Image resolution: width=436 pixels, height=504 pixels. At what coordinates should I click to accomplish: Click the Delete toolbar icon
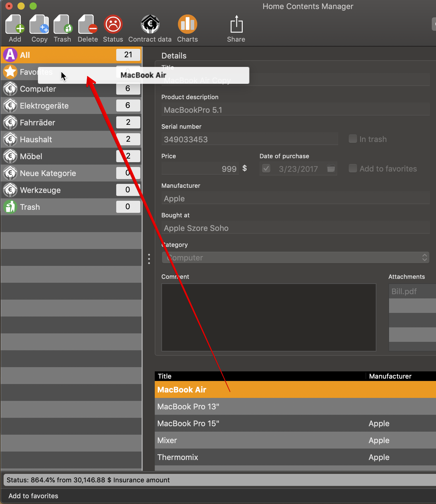click(88, 24)
